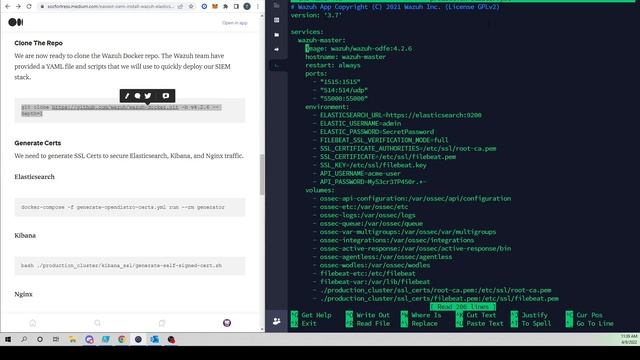640x360 pixels.
Task: Click the browser page vertical scrollbar
Action: [x=262, y=174]
